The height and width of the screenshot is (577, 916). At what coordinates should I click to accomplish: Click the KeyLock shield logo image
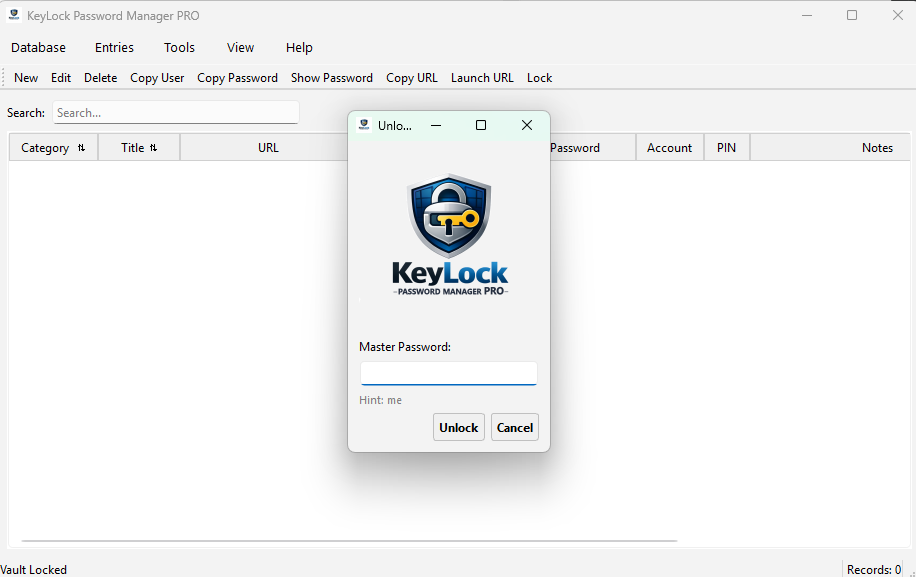(449, 216)
